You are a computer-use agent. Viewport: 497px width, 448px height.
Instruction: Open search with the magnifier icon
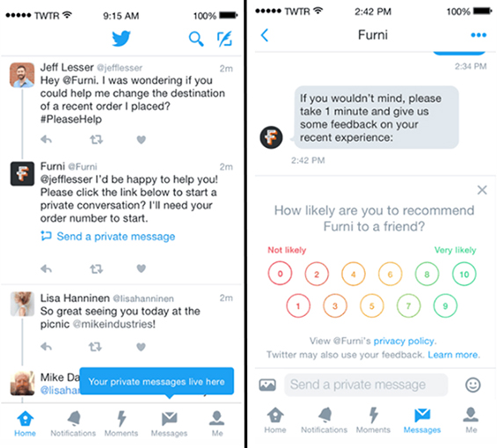pyautogui.click(x=196, y=39)
